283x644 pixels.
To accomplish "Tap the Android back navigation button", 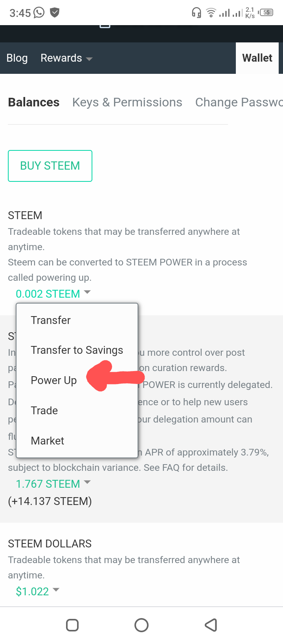I will click(x=211, y=625).
